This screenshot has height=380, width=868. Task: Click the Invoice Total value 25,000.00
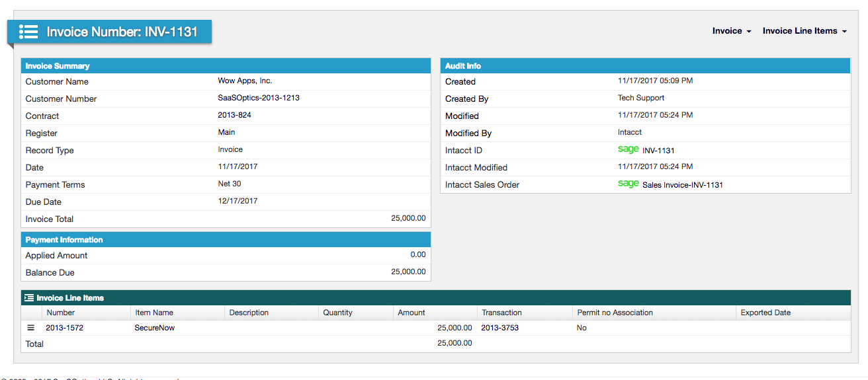click(x=408, y=218)
